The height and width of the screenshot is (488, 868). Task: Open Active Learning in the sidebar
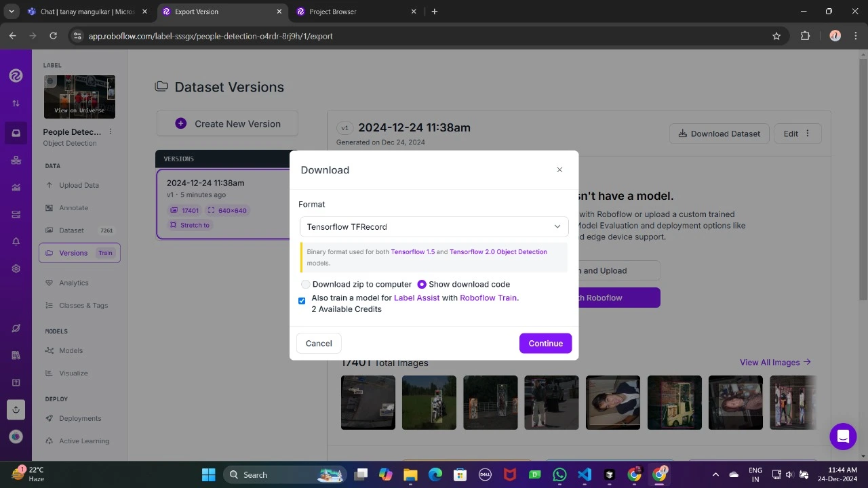point(83,441)
